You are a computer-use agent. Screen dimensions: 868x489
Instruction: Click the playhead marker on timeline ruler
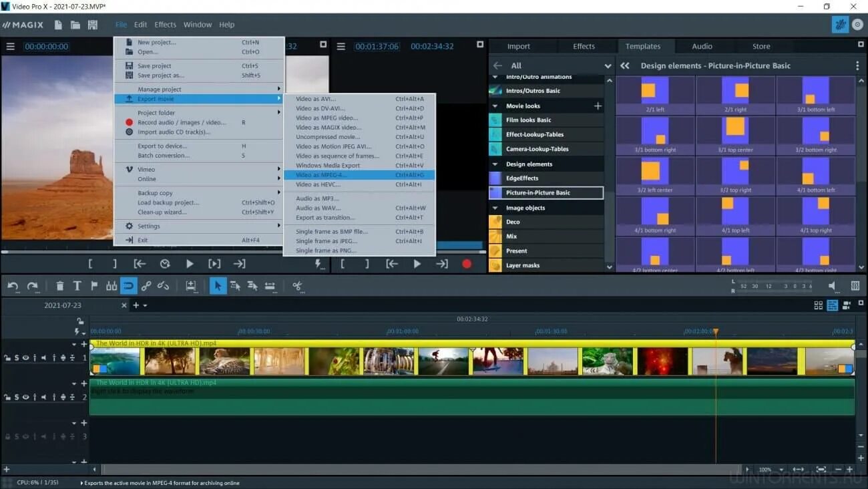[715, 331]
